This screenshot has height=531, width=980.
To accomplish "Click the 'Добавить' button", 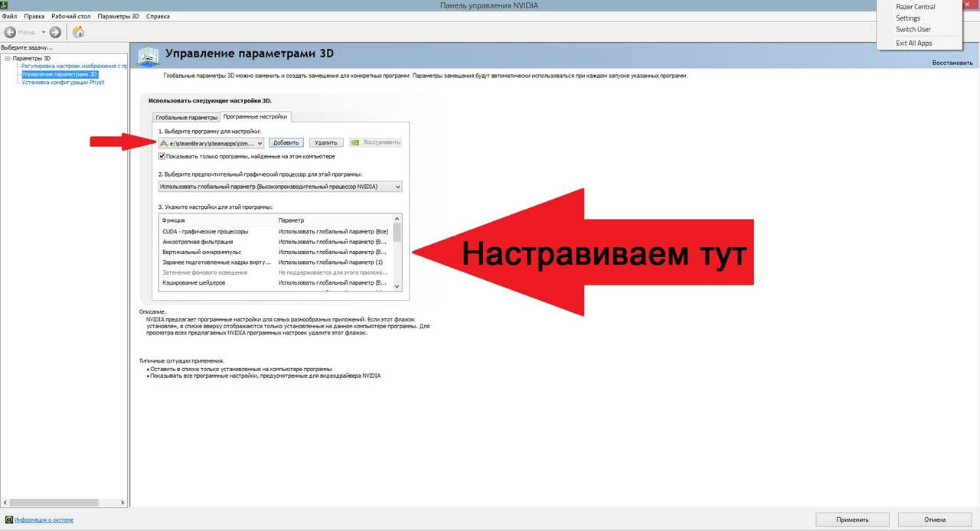I will pyautogui.click(x=286, y=142).
